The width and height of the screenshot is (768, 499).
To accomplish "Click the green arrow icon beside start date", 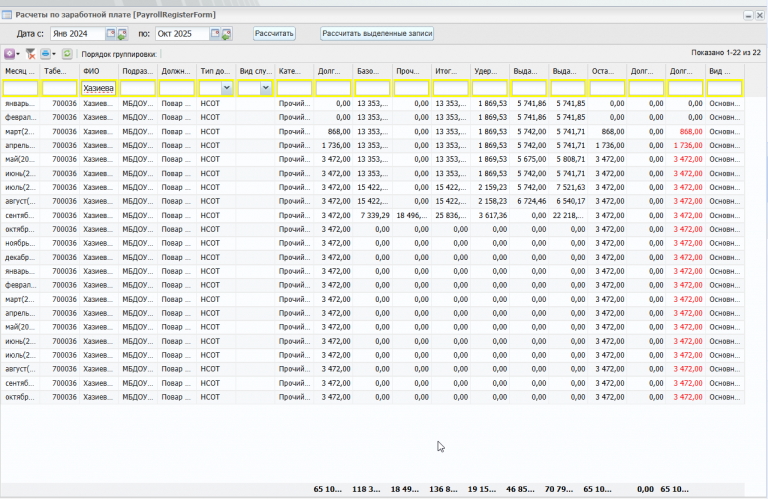I will pos(122,34).
